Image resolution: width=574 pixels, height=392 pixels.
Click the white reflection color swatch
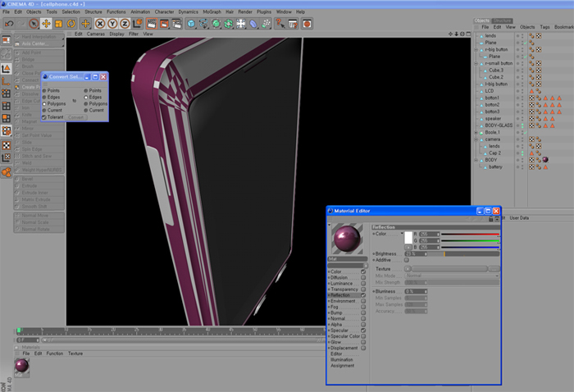pyautogui.click(x=408, y=238)
